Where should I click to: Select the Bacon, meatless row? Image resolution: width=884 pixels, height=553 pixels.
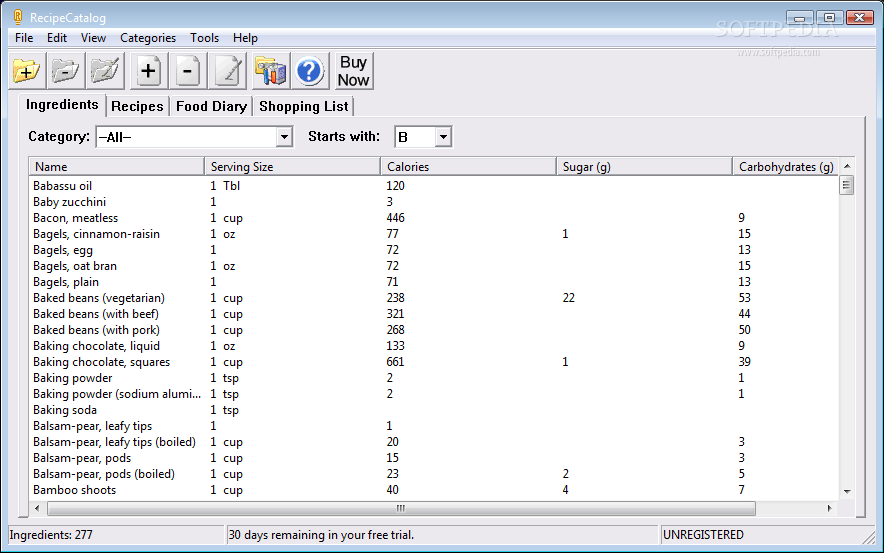tap(434, 218)
